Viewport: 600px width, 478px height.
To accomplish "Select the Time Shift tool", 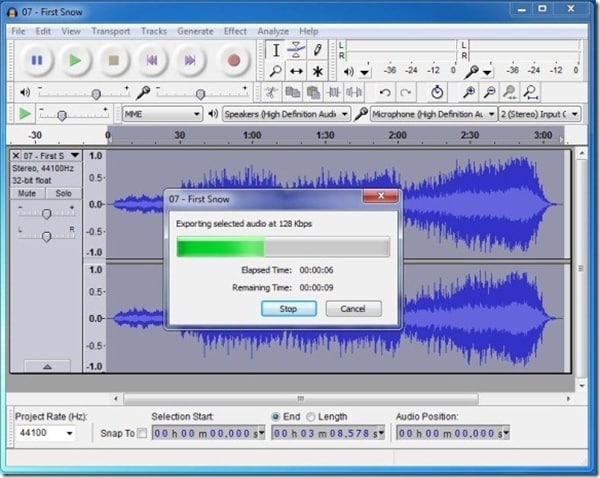I will click(296, 71).
